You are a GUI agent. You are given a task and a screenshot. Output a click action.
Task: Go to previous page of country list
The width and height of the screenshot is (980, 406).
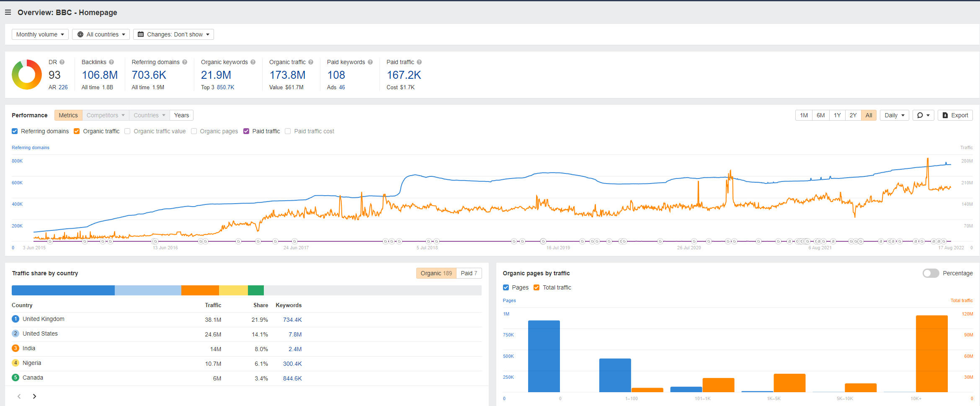coord(19,396)
